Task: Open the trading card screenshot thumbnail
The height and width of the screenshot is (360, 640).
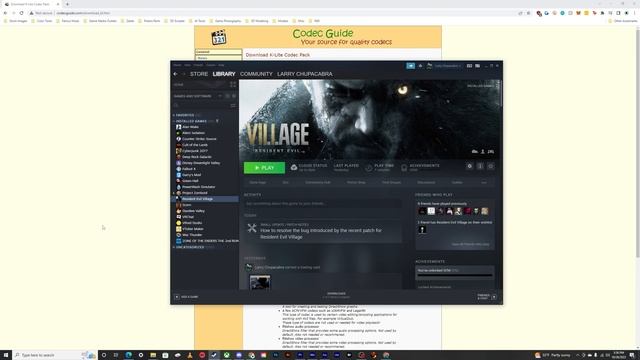Action: (260, 282)
